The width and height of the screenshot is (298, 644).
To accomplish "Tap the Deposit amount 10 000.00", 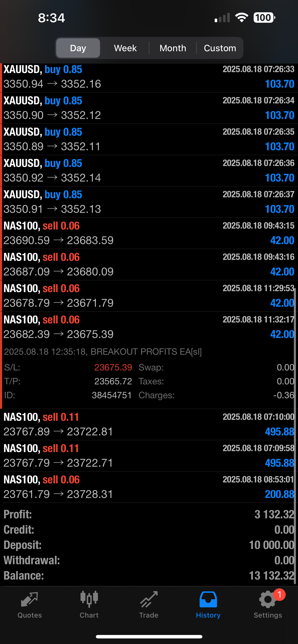I will pyautogui.click(x=272, y=545).
